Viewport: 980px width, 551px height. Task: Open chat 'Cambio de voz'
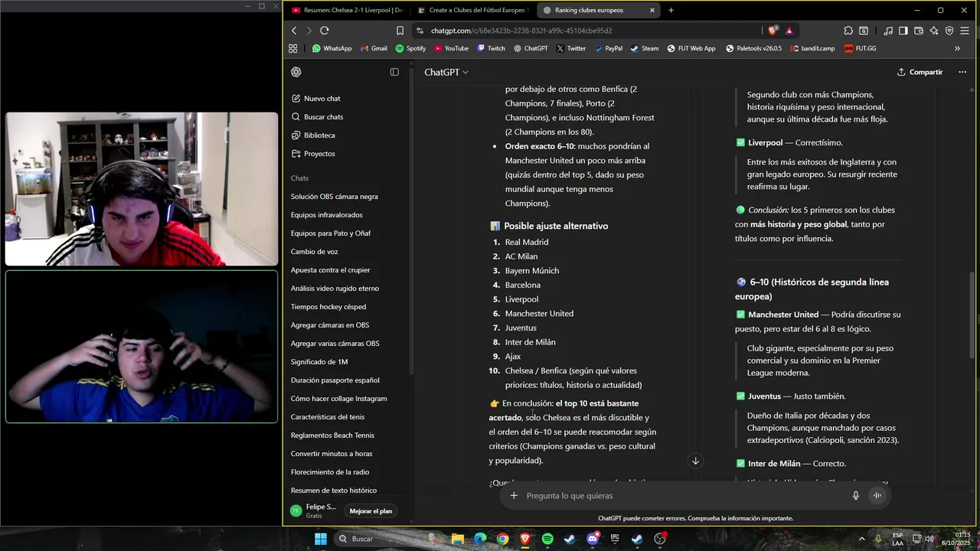[x=315, y=252]
